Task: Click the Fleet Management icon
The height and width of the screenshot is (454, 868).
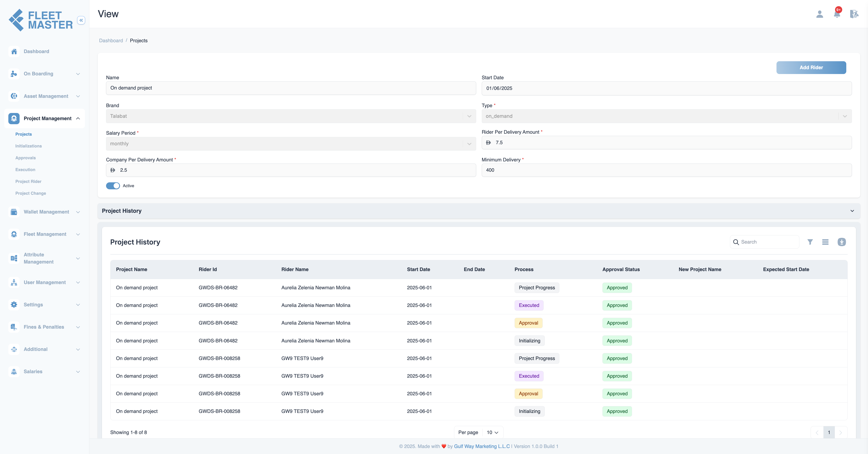Action: click(x=14, y=234)
